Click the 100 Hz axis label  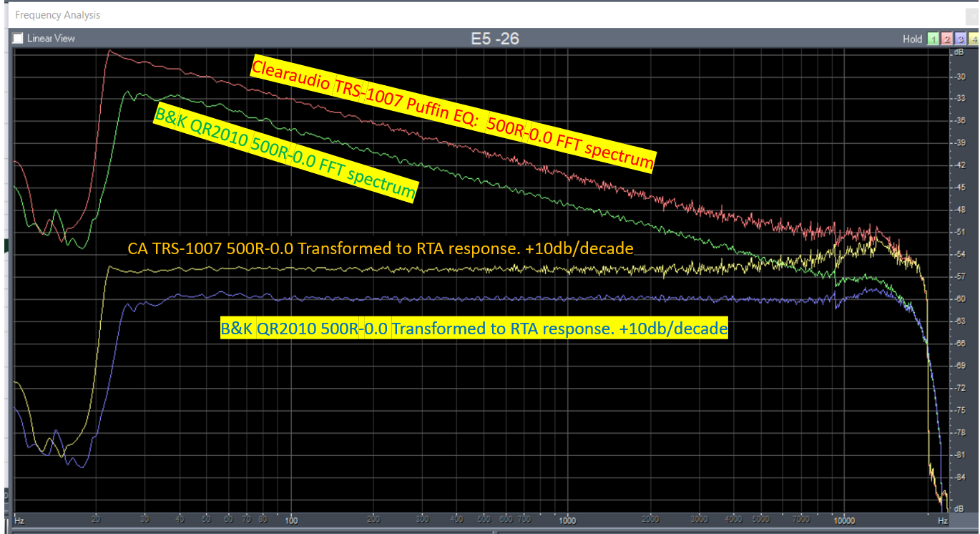click(291, 520)
